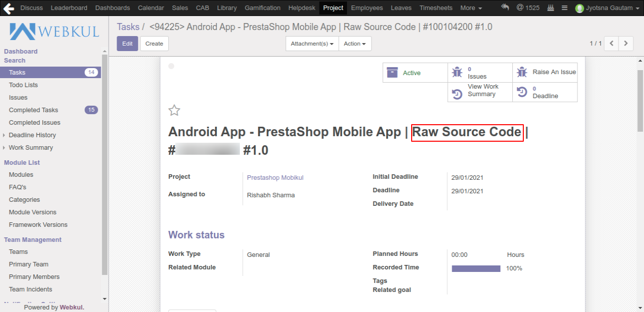Image resolution: width=644 pixels, height=312 pixels.
Task: Select Completed Tasks in the sidebar
Action: pos(34,110)
